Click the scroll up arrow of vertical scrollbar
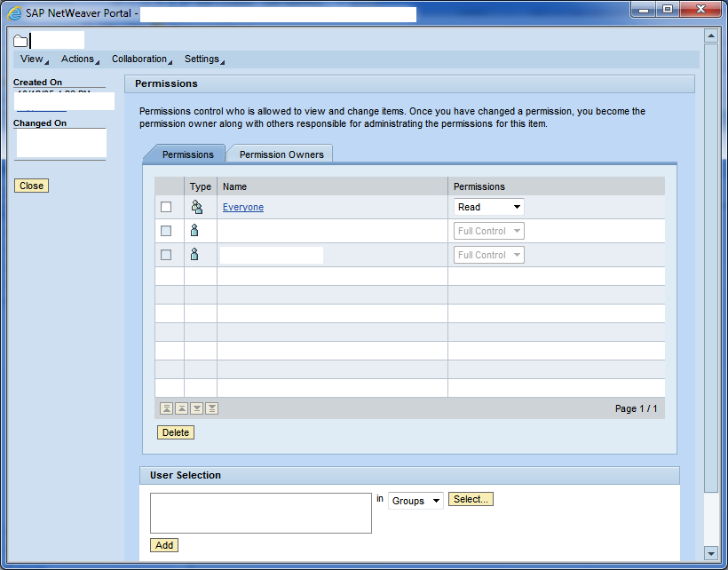Screen dimensions: 728x570 (711, 36)
